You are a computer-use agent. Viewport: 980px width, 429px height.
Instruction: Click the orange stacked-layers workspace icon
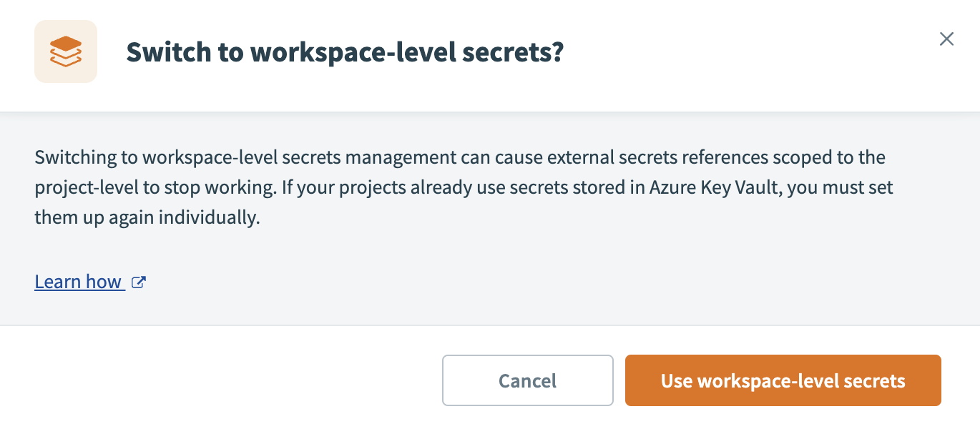click(x=65, y=51)
